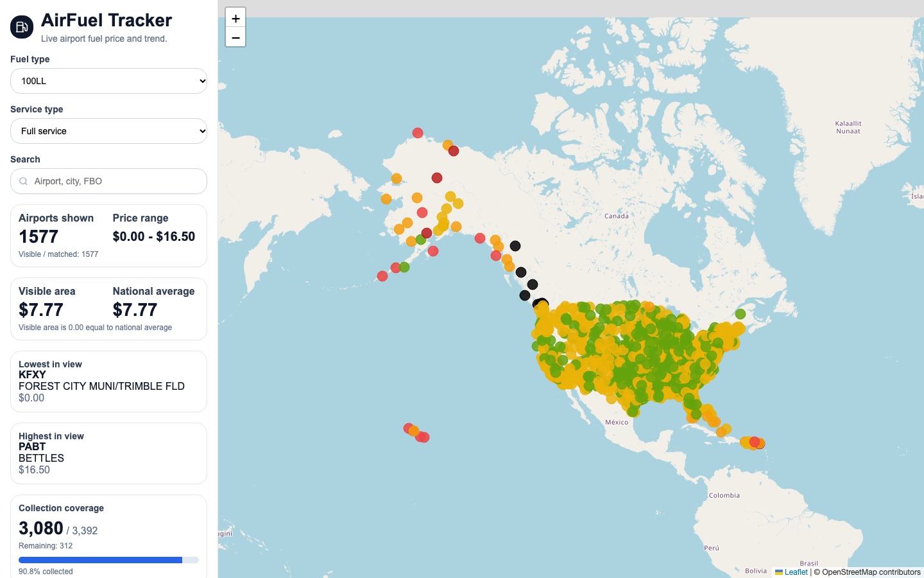Click the AirFuel Tracker title
The width and height of the screenshot is (924, 578).
click(x=107, y=21)
